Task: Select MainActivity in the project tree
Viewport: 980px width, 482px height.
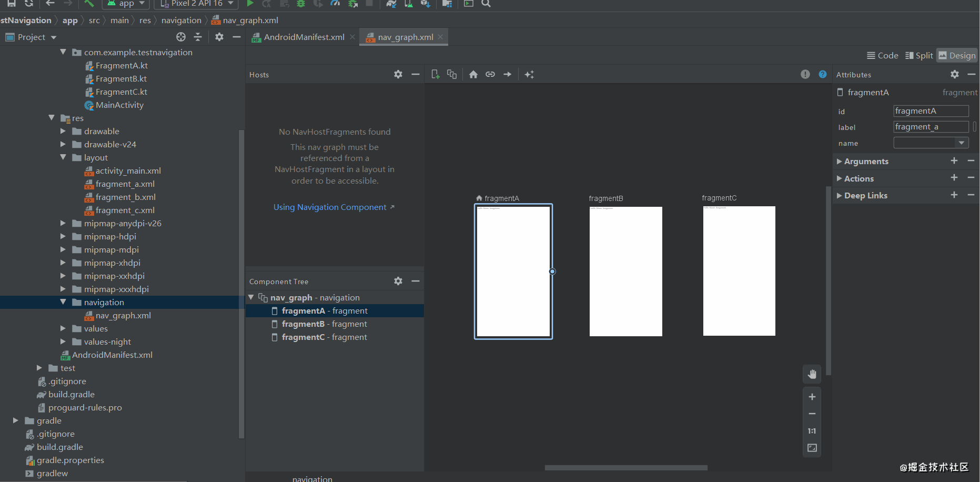Action: pyautogui.click(x=119, y=105)
